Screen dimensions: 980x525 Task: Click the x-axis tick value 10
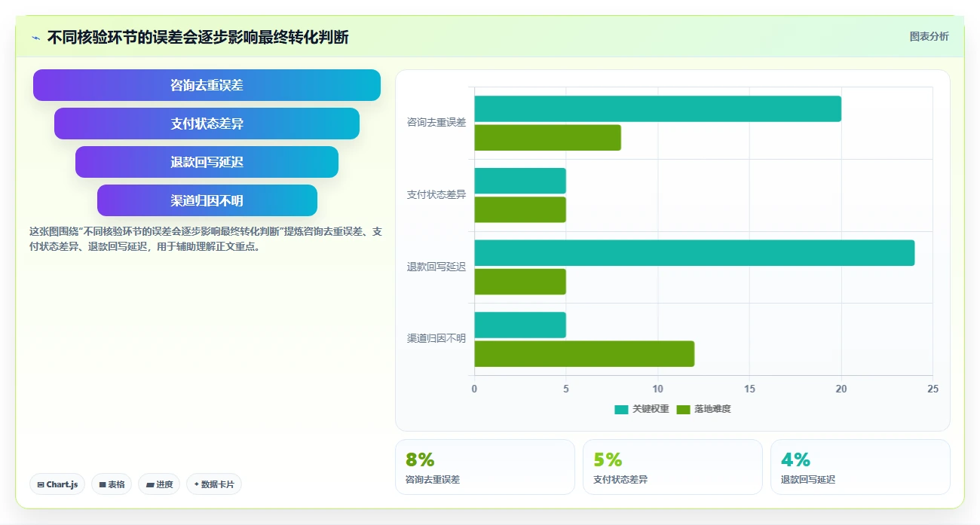tap(657, 389)
